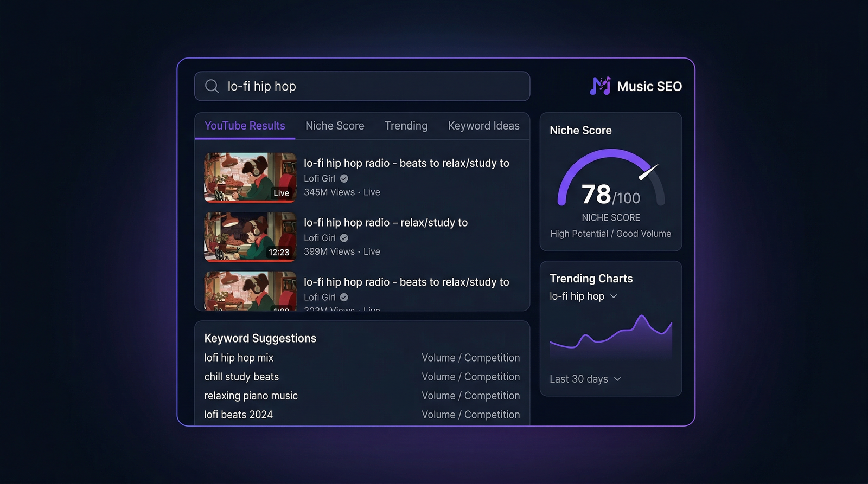Click the verified badge beside Lofi Girl under 399M Views

click(x=344, y=238)
